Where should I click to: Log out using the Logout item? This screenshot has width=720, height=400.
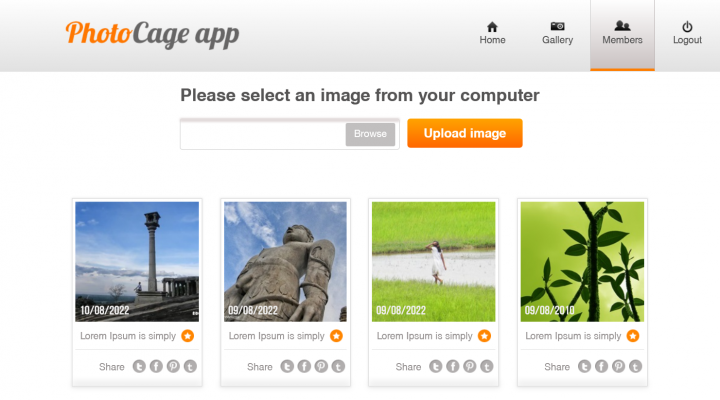tap(687, 34)
